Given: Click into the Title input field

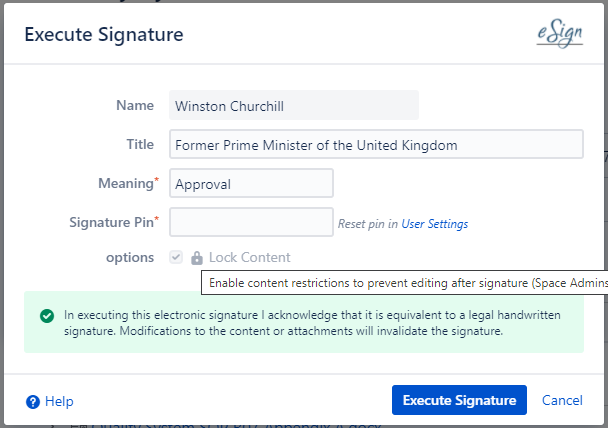Looking at the screenshot, I should coord(376,145).
